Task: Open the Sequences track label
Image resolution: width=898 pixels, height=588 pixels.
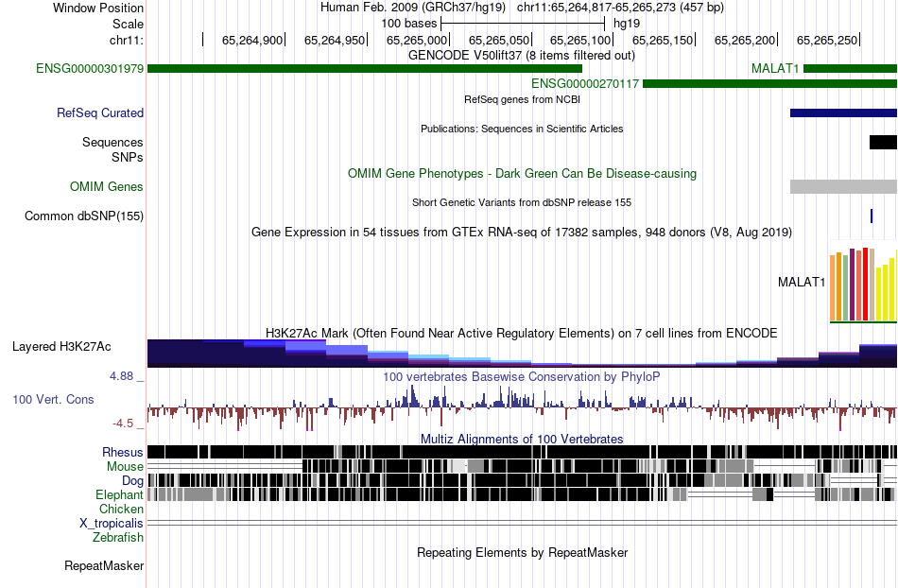Action: (x=112, y=142)
